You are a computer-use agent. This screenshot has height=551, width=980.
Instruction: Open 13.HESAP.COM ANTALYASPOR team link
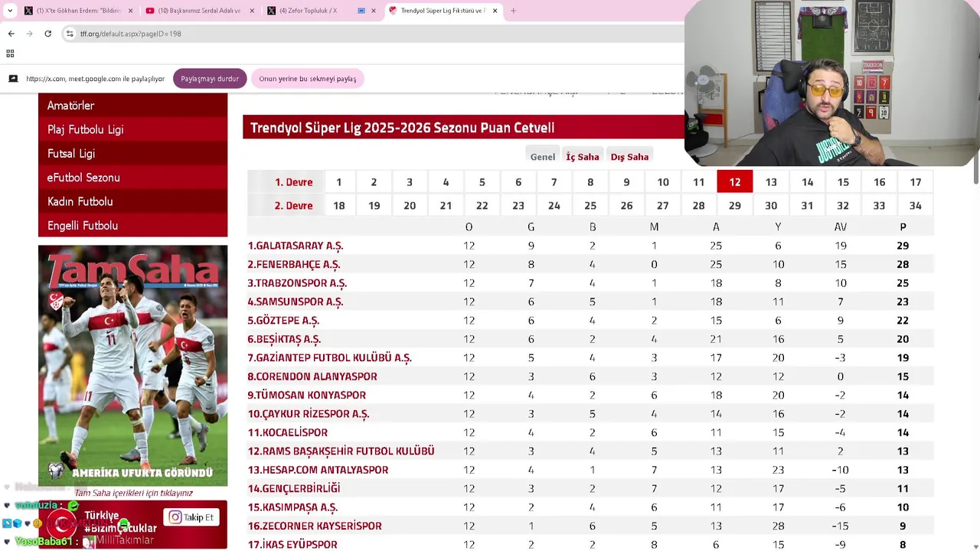318,470
